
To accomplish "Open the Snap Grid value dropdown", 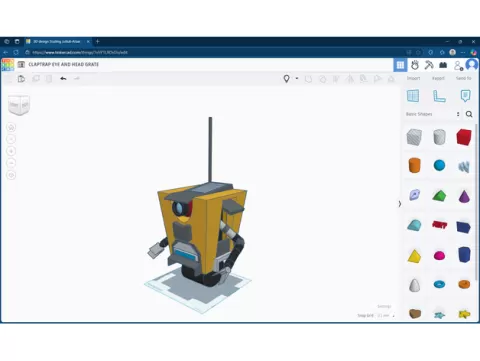I will point(386,315).
